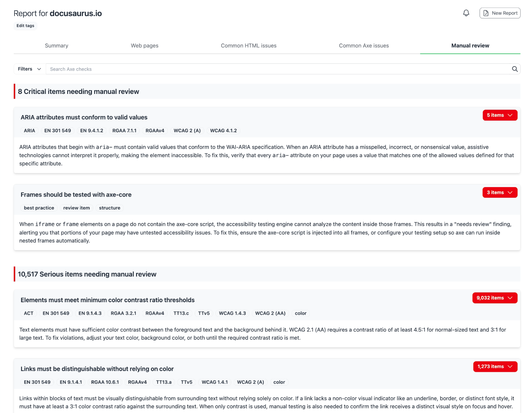
Task: Click the WCAG 4.1.2 tag
Action: click(223, 131)
